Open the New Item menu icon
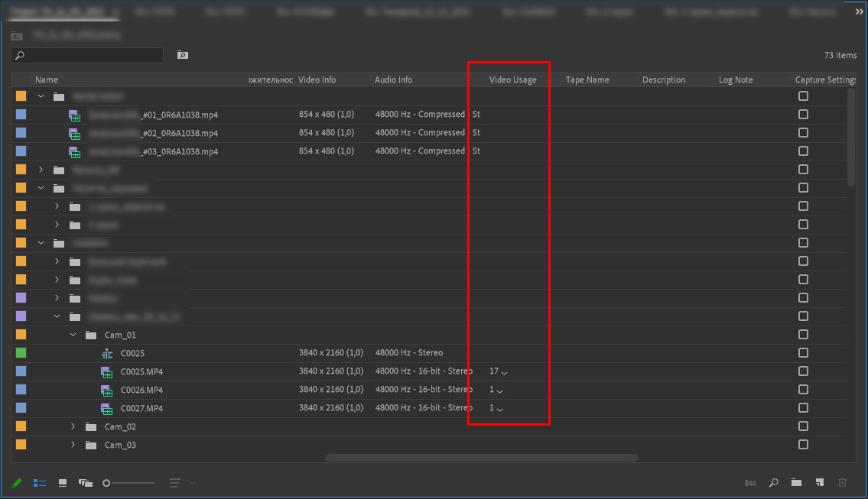The image size is (868, 499). pos(819,483)
